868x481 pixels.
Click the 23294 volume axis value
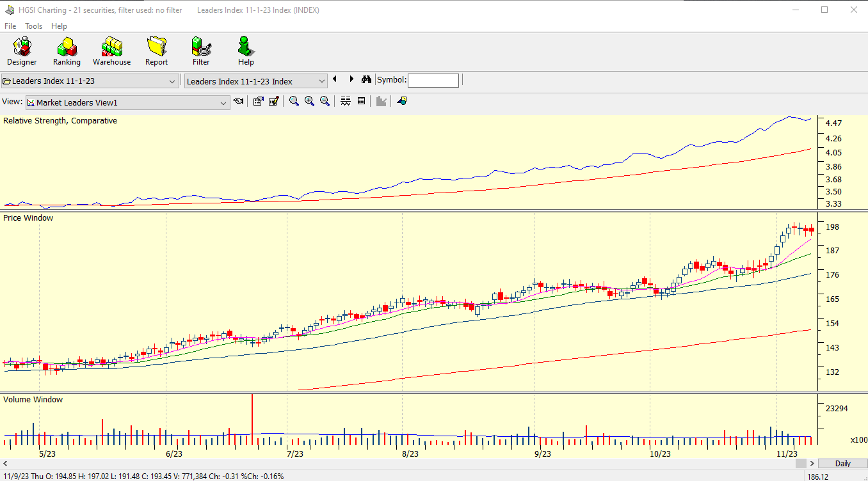click(x=837, y=409)
